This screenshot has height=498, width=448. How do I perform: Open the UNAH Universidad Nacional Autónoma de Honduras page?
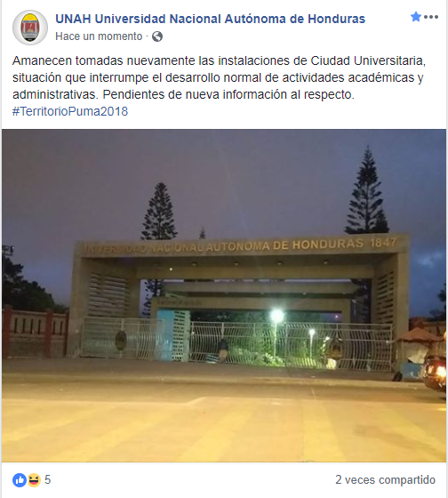210,19
